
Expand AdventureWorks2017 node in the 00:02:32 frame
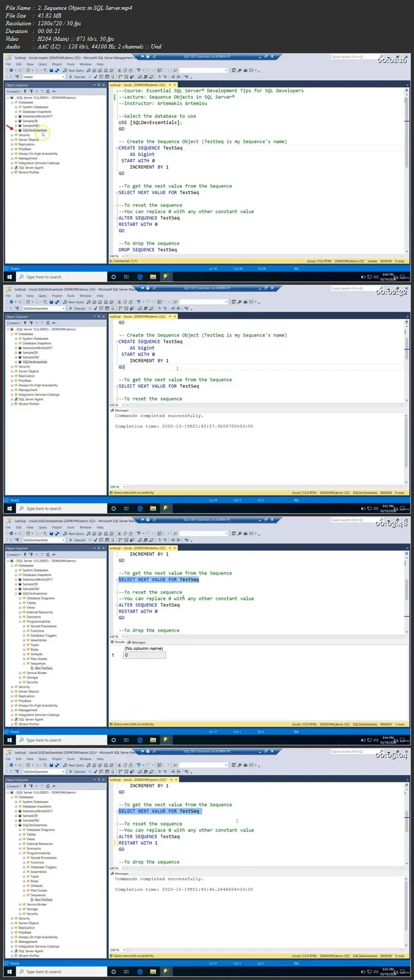pyautogui.click(x=16, y=348)
